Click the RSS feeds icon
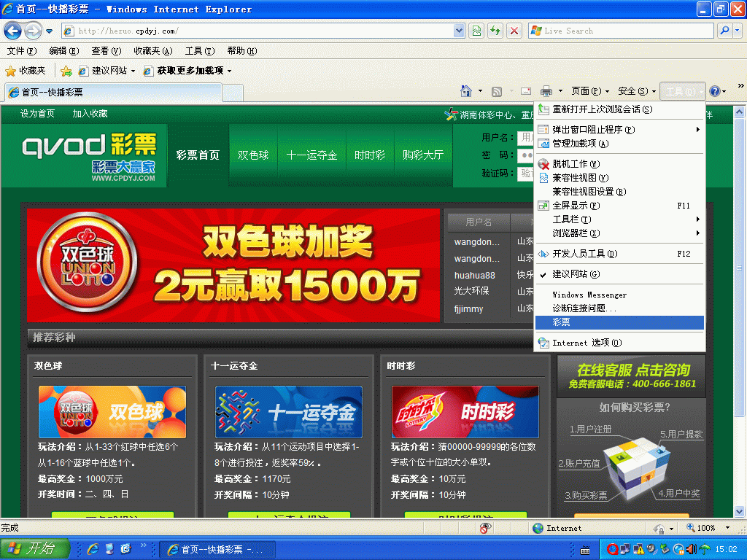 [x=496, y=91]
